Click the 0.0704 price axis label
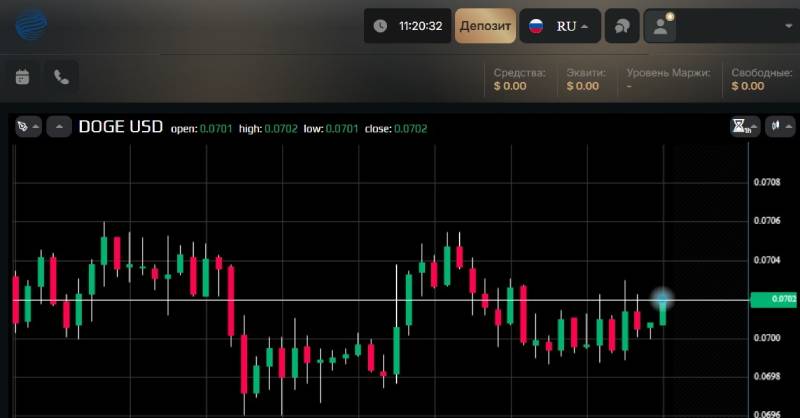Image resolution: width=800 pixels, height=418 pixels. (x=767, y=260)
